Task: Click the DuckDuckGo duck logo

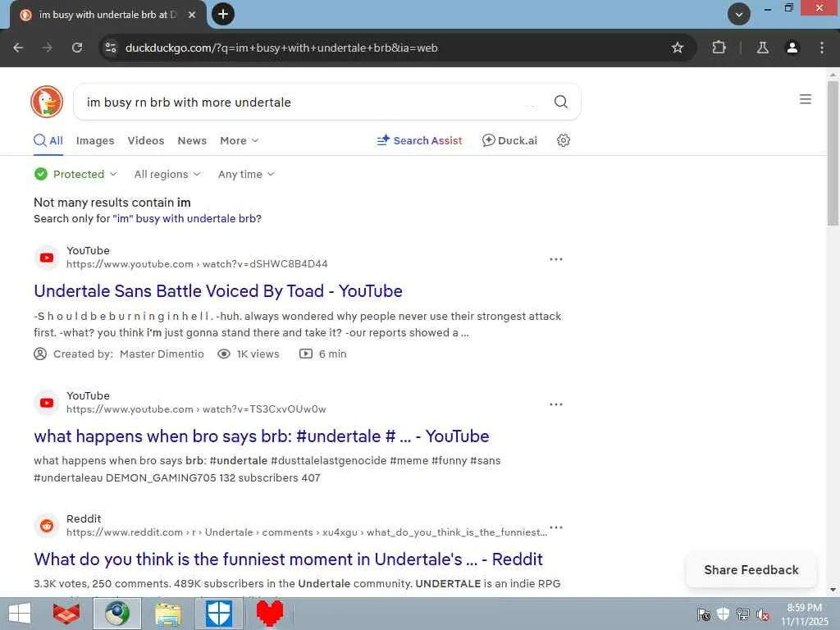Action: (47, 102)
